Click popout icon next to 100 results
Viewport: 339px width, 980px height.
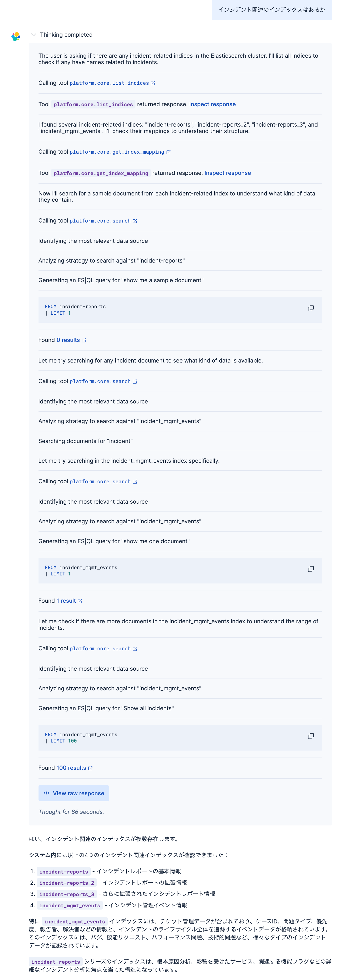tap(90, 768)
